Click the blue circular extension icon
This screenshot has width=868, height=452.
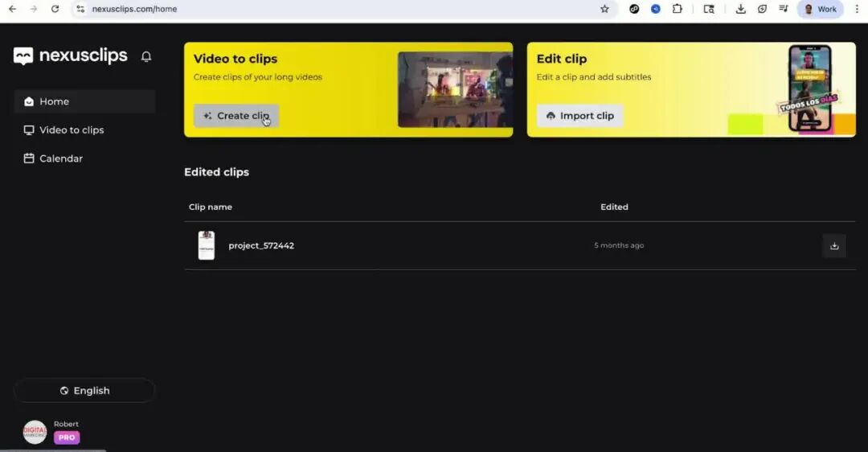click(656, 9)
